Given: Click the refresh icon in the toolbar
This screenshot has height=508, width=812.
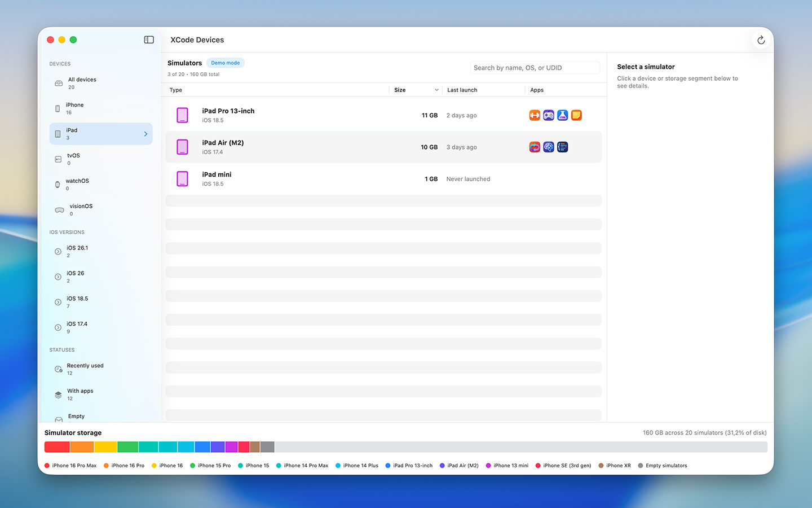Looking at the screenshot, I should pyautogui.click(x=761, y=40).
